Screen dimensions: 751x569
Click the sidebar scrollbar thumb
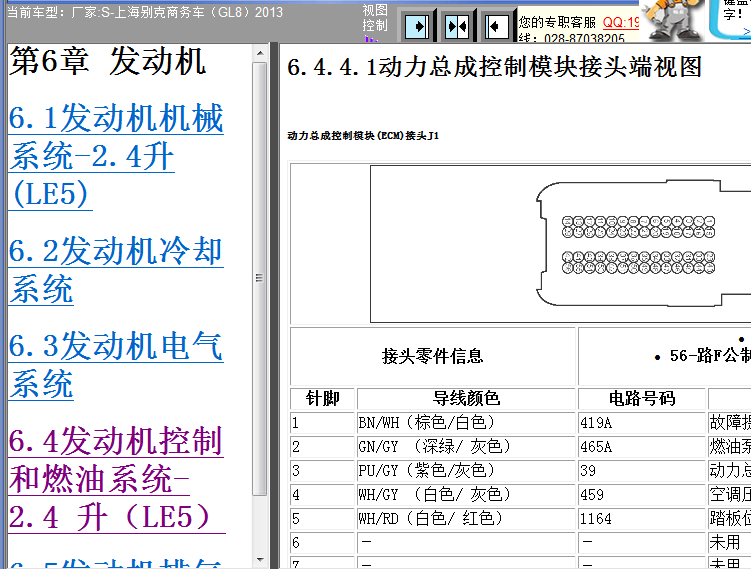click(x=260, y=279)
